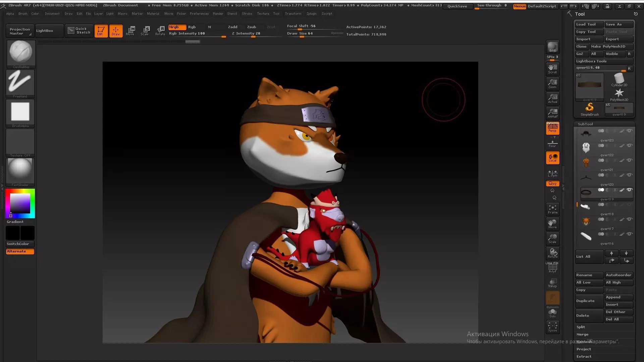Toggle L.Sym local symmetry

click(x=552, y=173)
